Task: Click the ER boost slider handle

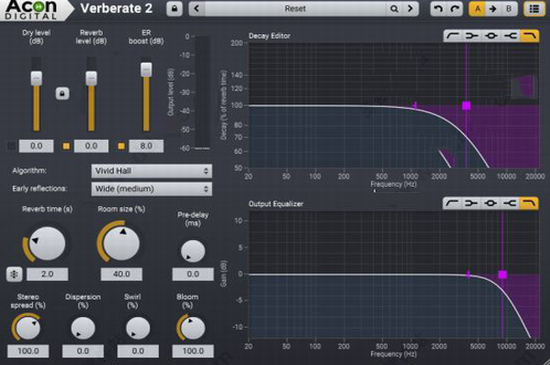Action: pos(146,69)
